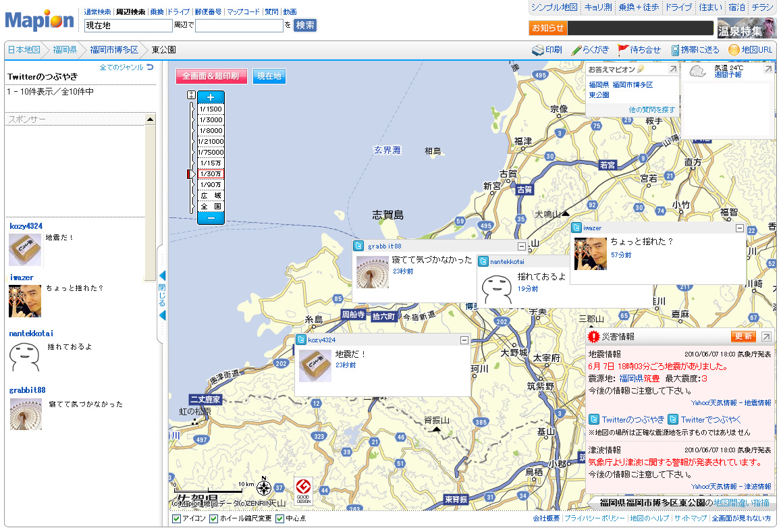
Task: Zoom in with the plus button
Action: (x=211, y=97)
